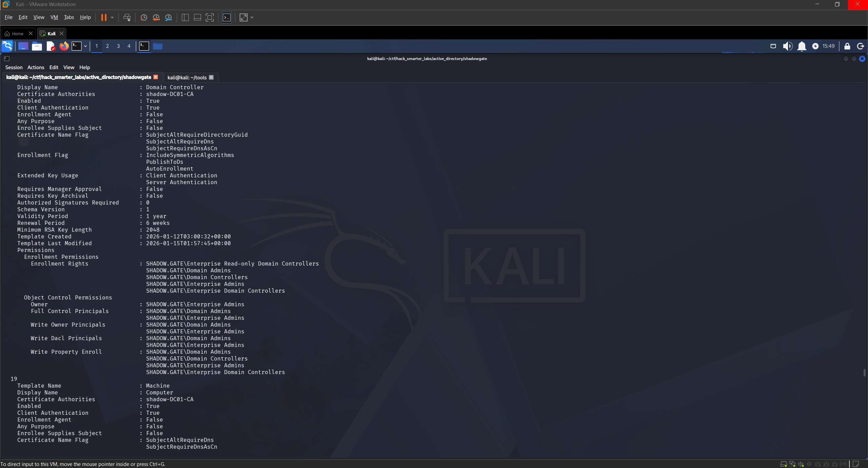Launch the text editor from the Kali panel
868x468 pixels.
click(x=51, y=46)
